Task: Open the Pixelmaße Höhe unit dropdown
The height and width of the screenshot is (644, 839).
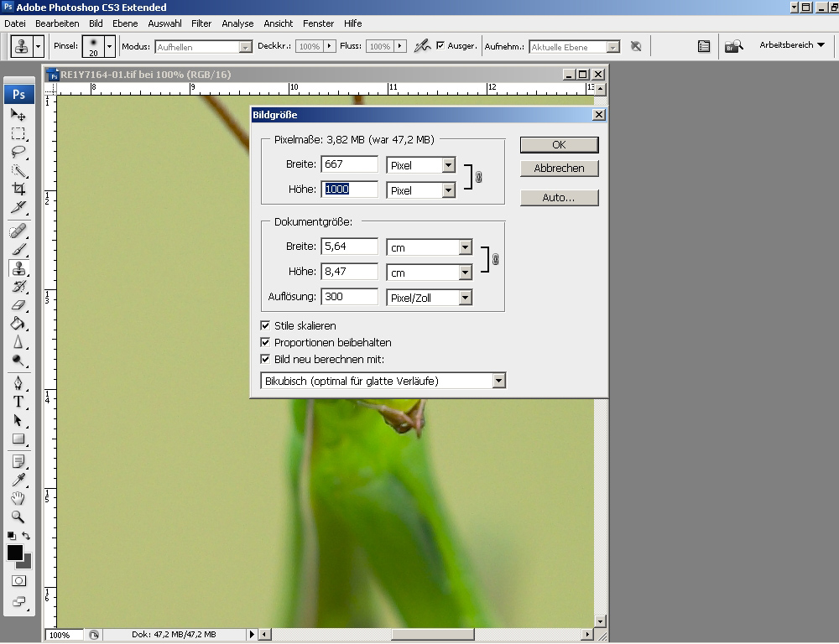Action: (448, 190)
